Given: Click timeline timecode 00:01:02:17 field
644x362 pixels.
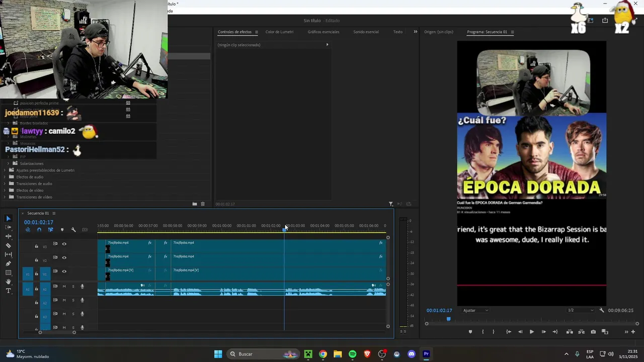Looking at the screenshot, I should click(39, 222).
